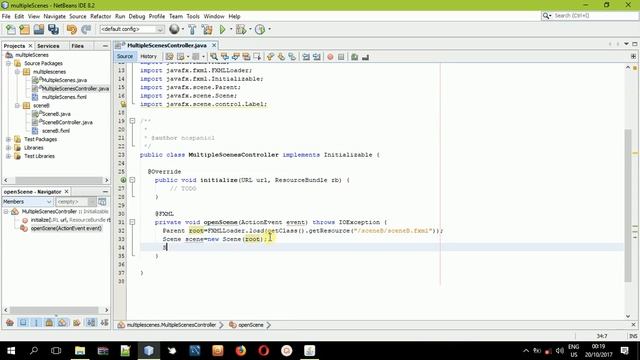Viewport: 640px width, 360px height.
Task: Switch to the Services tab
Action: pos(48,46)
